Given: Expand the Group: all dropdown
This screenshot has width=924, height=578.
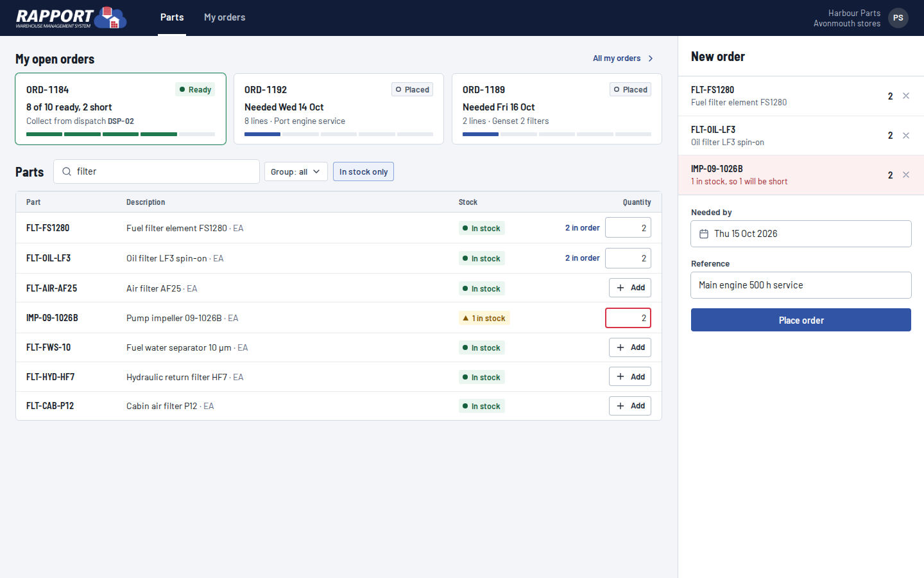Looking at the screenshot, I should coord(296,171).
